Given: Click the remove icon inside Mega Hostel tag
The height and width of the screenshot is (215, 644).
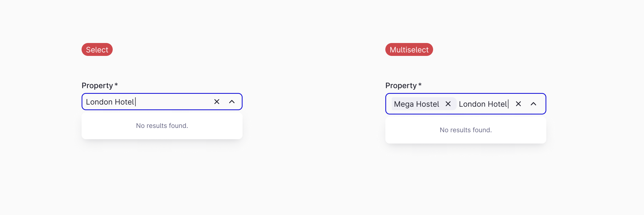Looking at the screenshot, I should pos(448,104).
